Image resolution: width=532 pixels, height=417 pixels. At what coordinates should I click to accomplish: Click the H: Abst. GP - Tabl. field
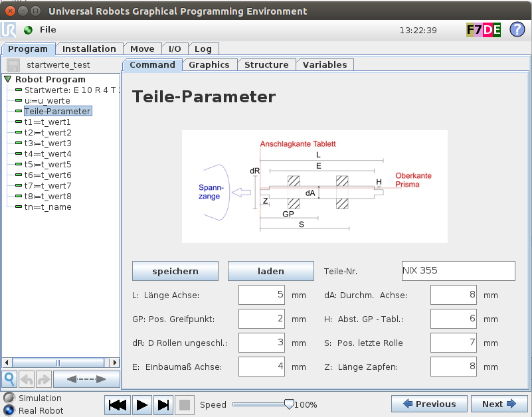pyautogui.click(x=453, y=319)
